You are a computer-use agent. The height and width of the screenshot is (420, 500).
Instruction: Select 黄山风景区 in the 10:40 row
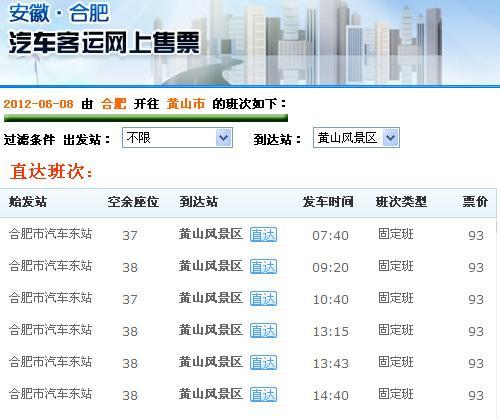pos(211,298)
